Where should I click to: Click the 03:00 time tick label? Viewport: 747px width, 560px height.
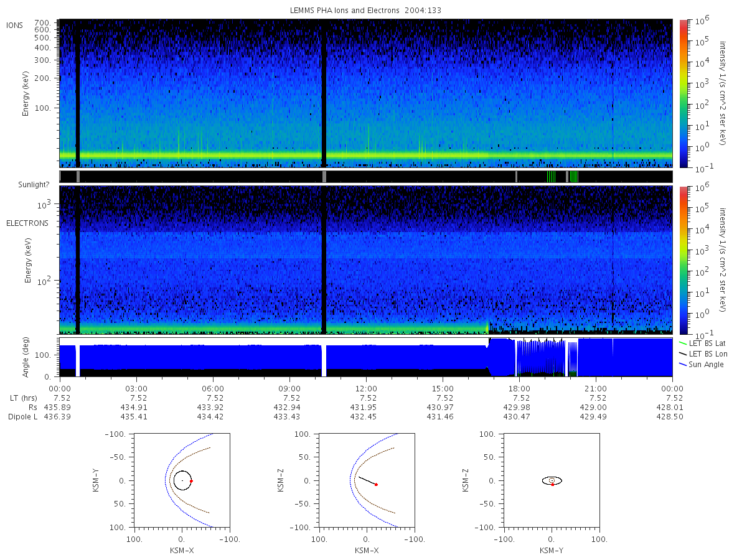[136, 388]
